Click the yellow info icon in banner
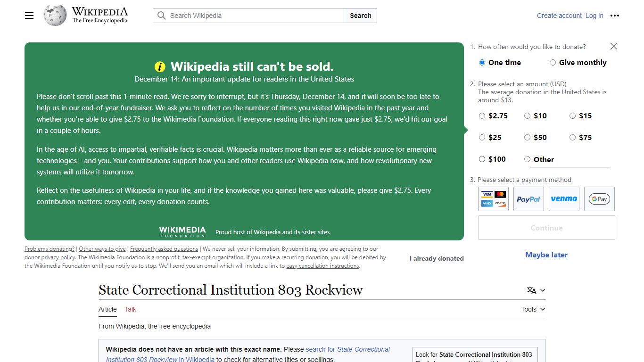 point(160,66)
